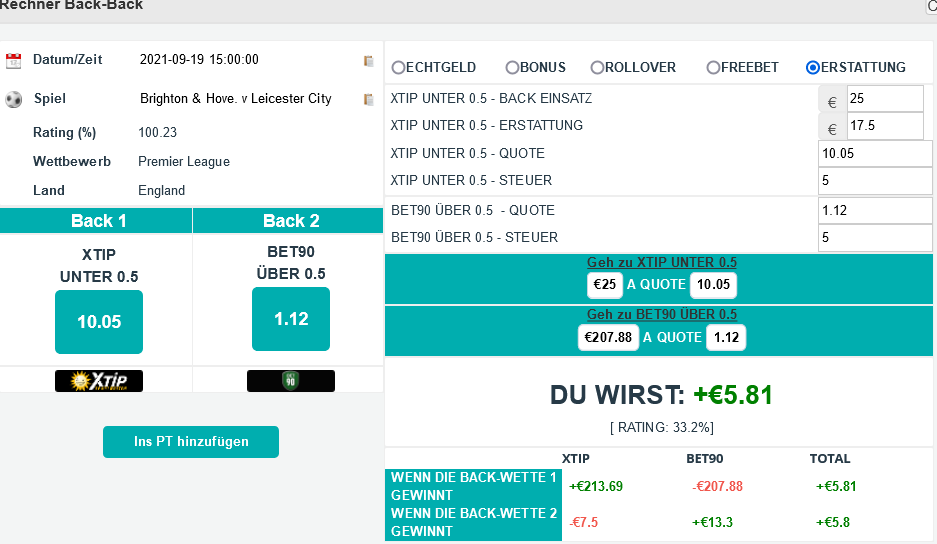The image size is (937, 544).
Task: Click the Back 1 column header
Action: [96, 221]
